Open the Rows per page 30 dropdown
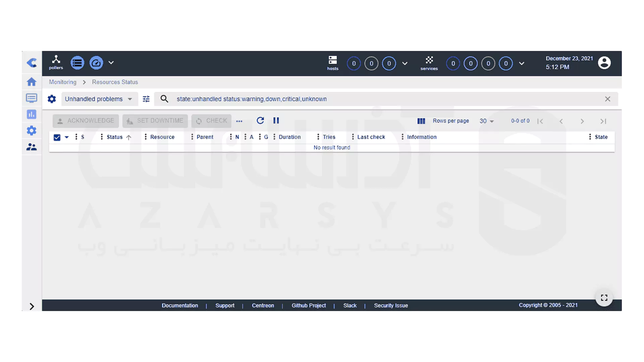Screen dimensions: 644x362 [487, 121]
